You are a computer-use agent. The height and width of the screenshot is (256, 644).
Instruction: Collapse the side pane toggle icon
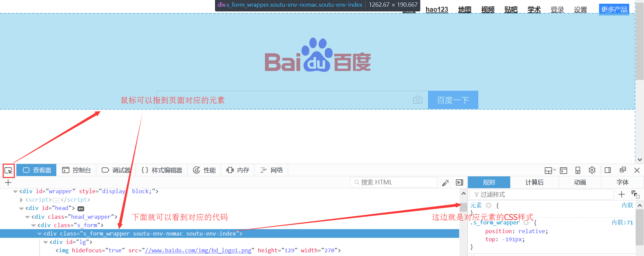460,182
